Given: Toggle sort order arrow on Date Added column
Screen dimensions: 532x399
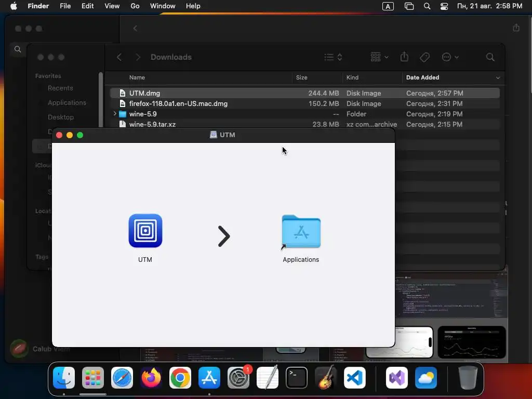Looking at the screenshot, I should 498,78.
